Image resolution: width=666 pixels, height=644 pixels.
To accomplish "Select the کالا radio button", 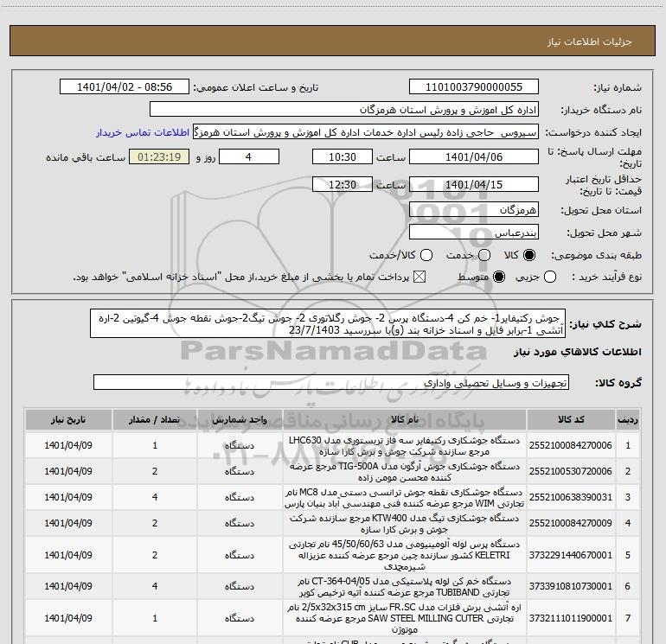I will point(529,255).
